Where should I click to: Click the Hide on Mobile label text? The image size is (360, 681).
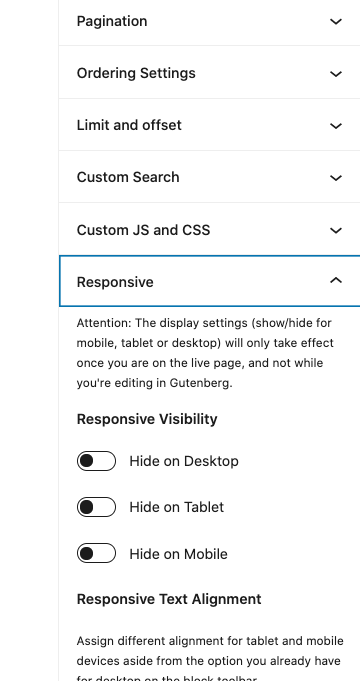point(178,554)
